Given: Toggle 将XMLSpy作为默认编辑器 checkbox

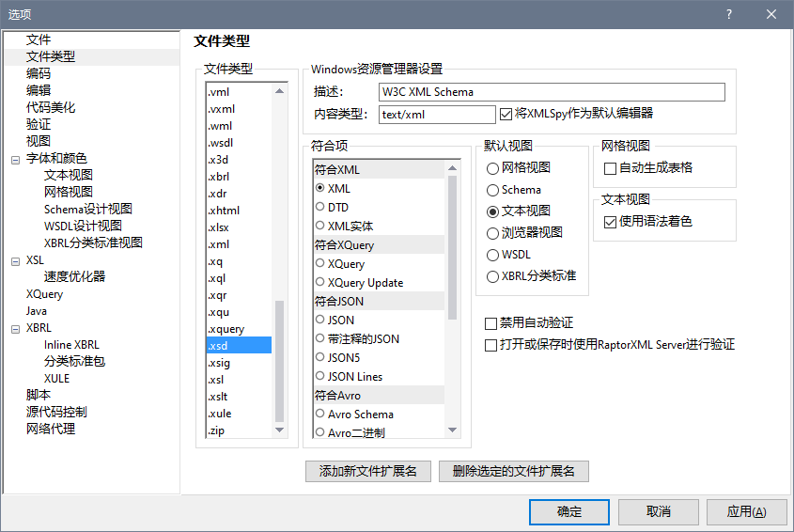Looking at the screenshot, I should click(507, 114).
